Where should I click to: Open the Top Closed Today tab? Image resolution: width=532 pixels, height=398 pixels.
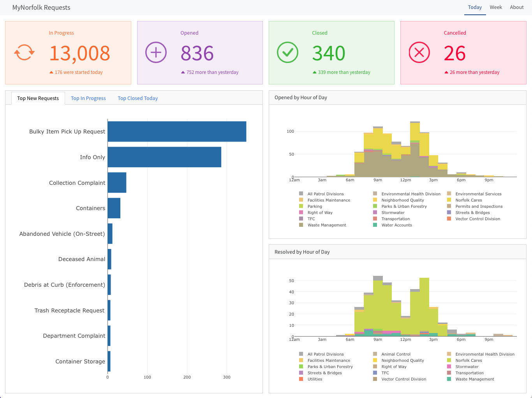tap(137, 98)
